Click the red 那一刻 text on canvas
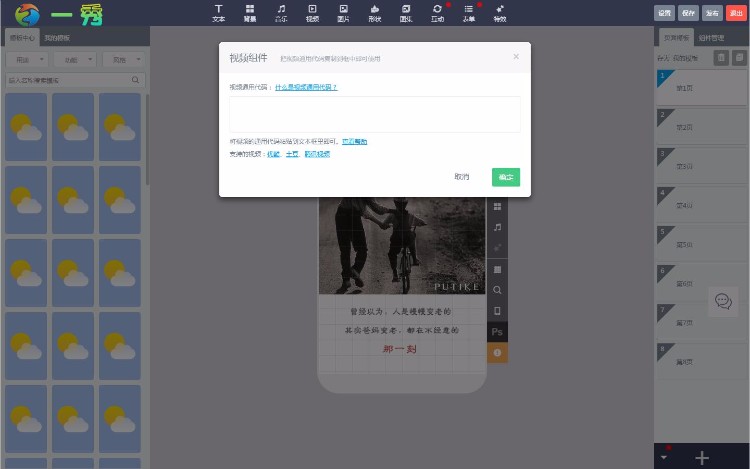750x469 pixels. click(x=399, y=349)
